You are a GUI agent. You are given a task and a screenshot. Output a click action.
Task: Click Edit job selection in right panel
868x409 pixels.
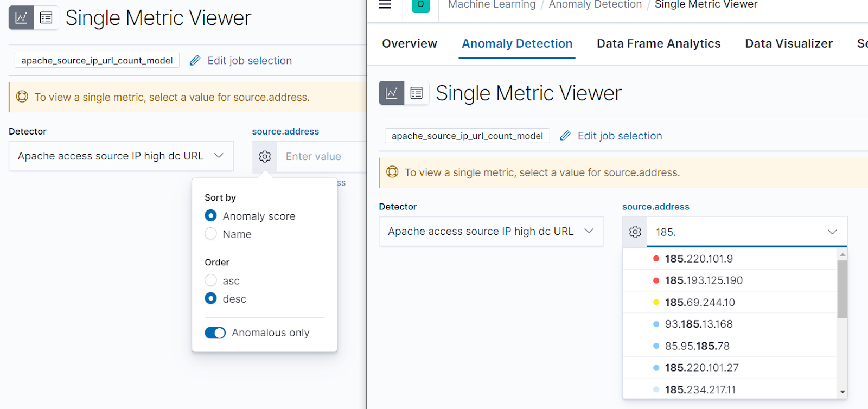(x=620, y=136)
